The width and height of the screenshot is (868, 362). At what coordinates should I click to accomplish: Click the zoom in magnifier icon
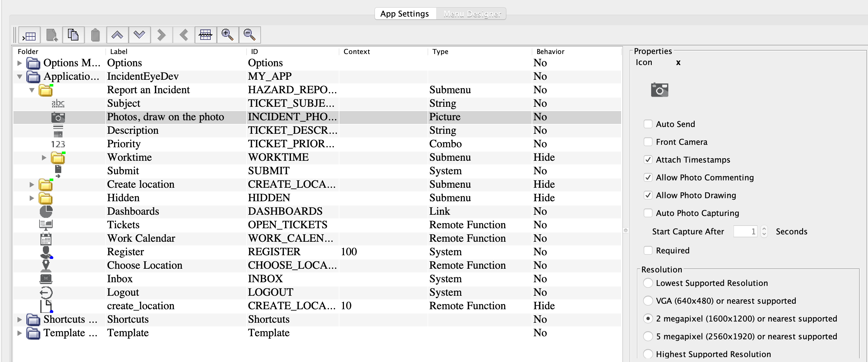[228, 35]
